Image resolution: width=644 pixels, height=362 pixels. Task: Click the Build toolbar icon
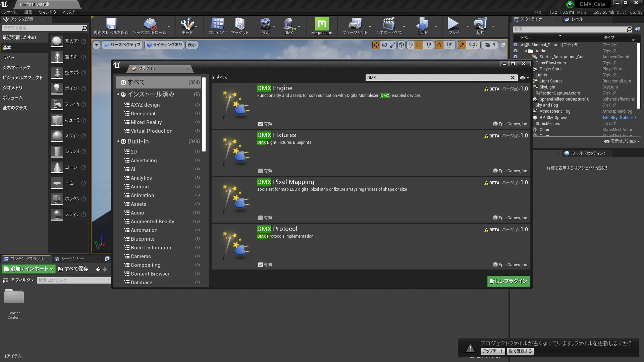pos(422,26)
